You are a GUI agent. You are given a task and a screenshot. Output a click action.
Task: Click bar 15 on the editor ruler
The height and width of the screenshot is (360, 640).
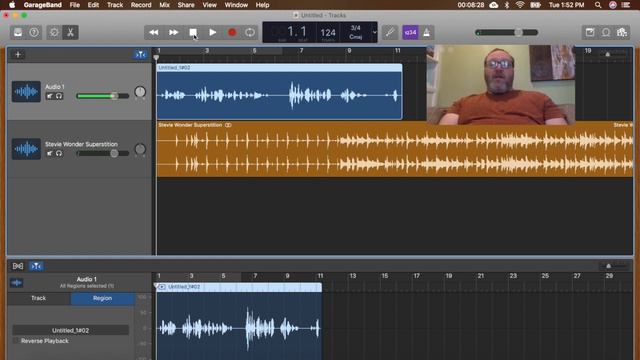(x=384, y=276)
